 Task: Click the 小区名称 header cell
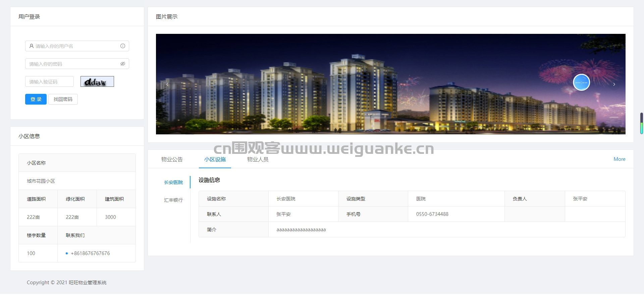(x=77, y=163)
